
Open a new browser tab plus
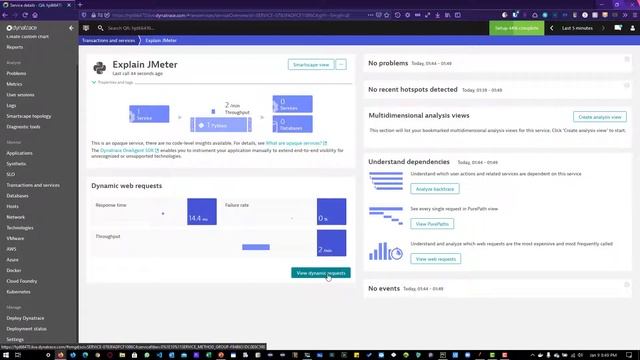80,5
